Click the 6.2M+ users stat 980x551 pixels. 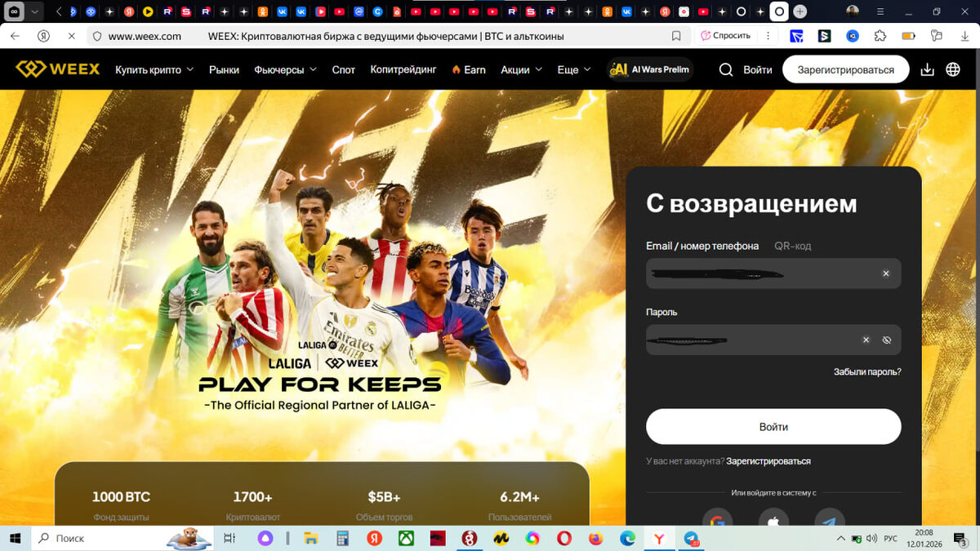pyautogui.click(x=519, y=505)
